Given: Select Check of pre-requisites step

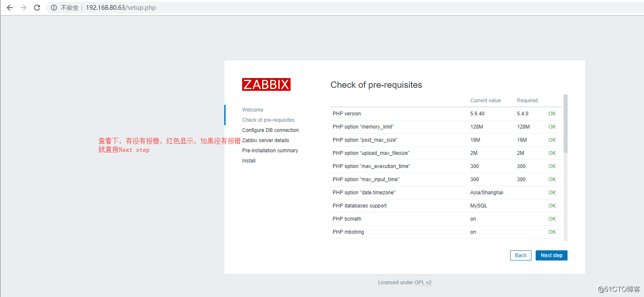Looking at the screenshot, I should click(268, 120).
